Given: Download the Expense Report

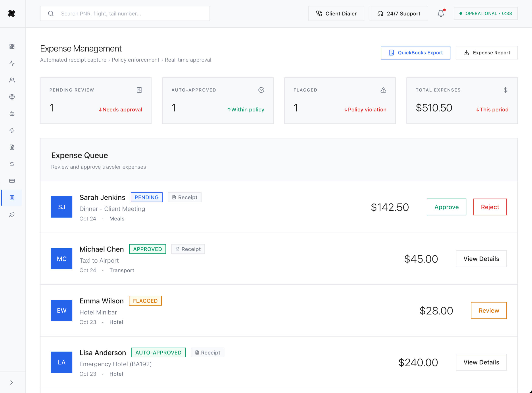Looking at the screenshot, I should pos(486,53).
